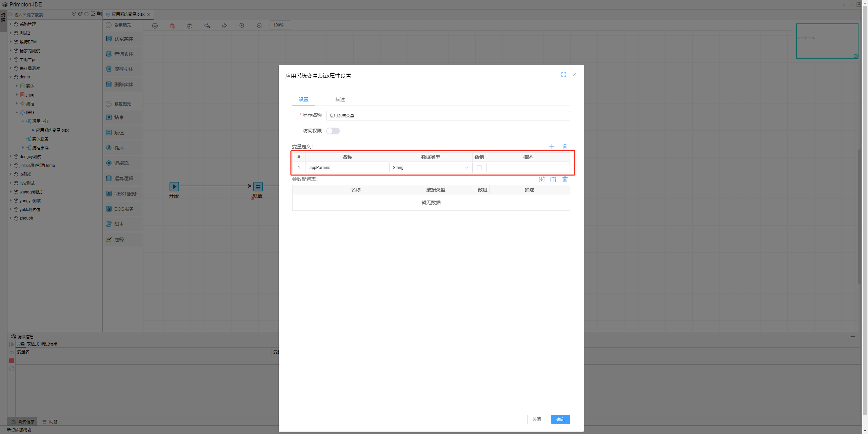
Task: Click the red debug bug icon
Action: click(x=173, y=25)
